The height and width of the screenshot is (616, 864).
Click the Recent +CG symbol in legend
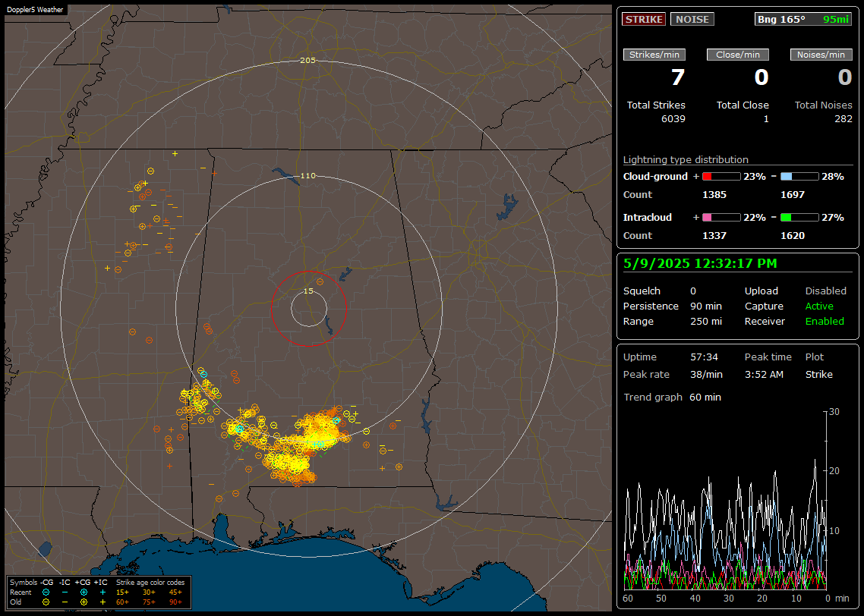[84, 592]
